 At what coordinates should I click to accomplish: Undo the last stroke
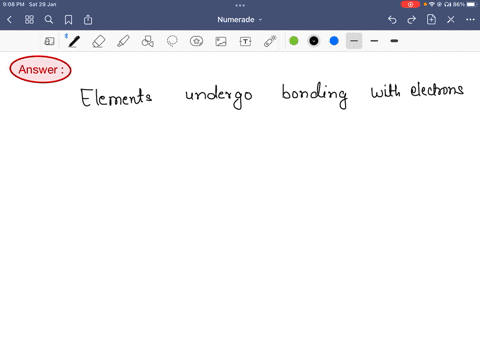(x=392, y=20)
